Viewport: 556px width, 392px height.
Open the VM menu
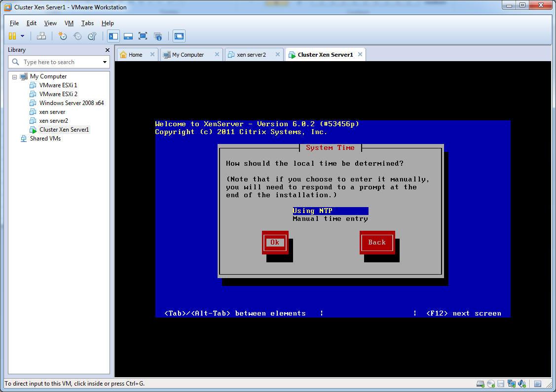[x=69, y=23]
